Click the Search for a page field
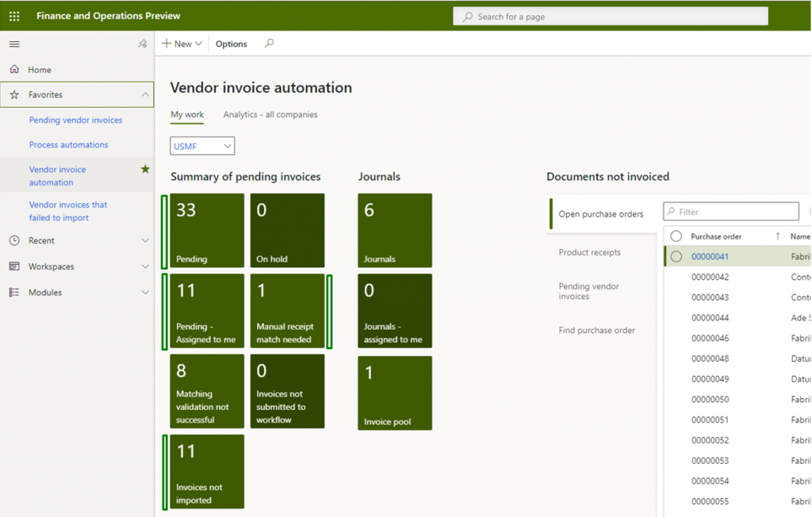The width and height of the screenshot is (812, 517). [611, 17]
